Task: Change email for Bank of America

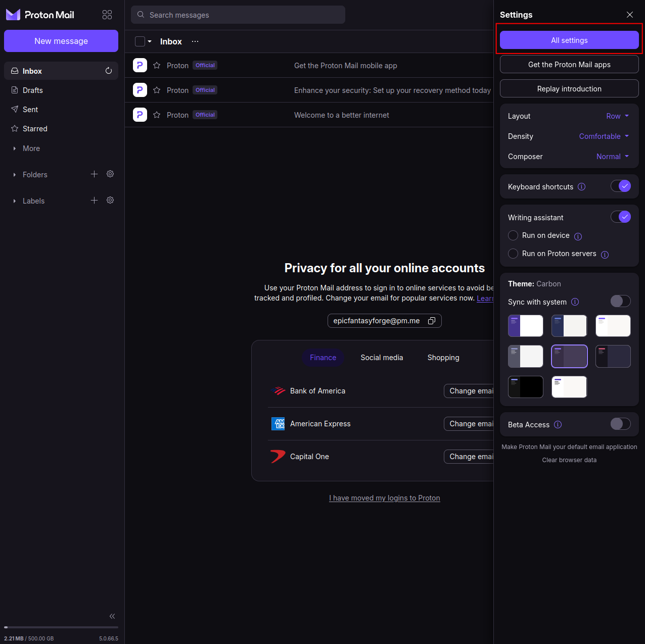Action: (x=469, y=390)
